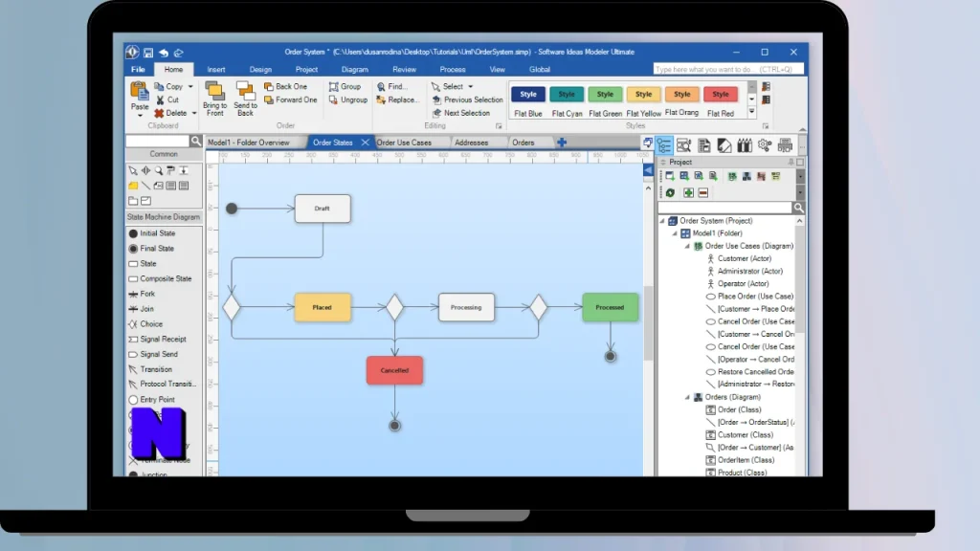Click Cut in the Clipboard group
This screenshot has width=980, height=551.
(x=167, y=99)
